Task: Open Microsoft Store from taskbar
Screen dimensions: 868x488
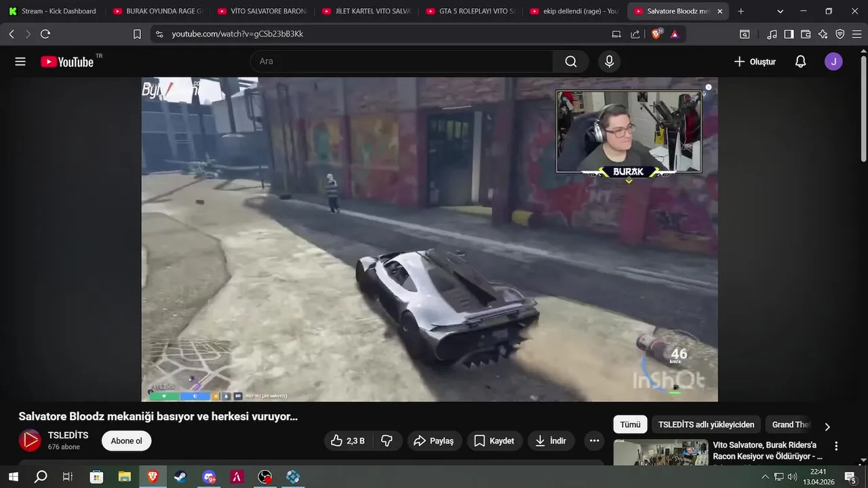Action: click(96, 477)
